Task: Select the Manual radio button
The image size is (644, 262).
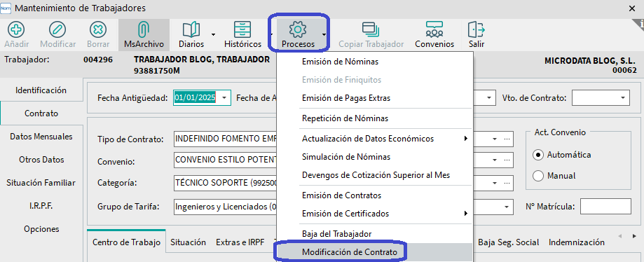Action: [538, 176]
